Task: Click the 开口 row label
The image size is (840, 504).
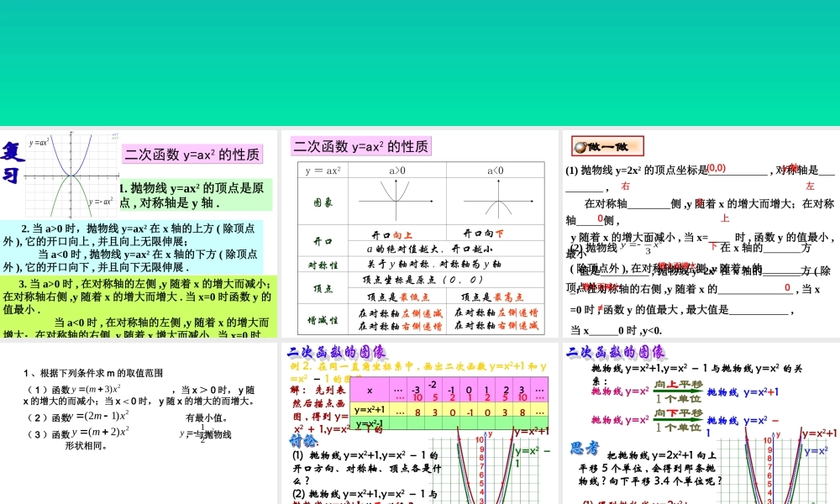Action: 323,241
